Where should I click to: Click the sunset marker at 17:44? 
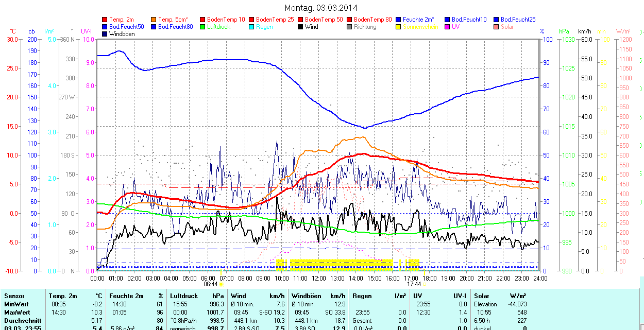pyautogui.click(x=425, y=284)
